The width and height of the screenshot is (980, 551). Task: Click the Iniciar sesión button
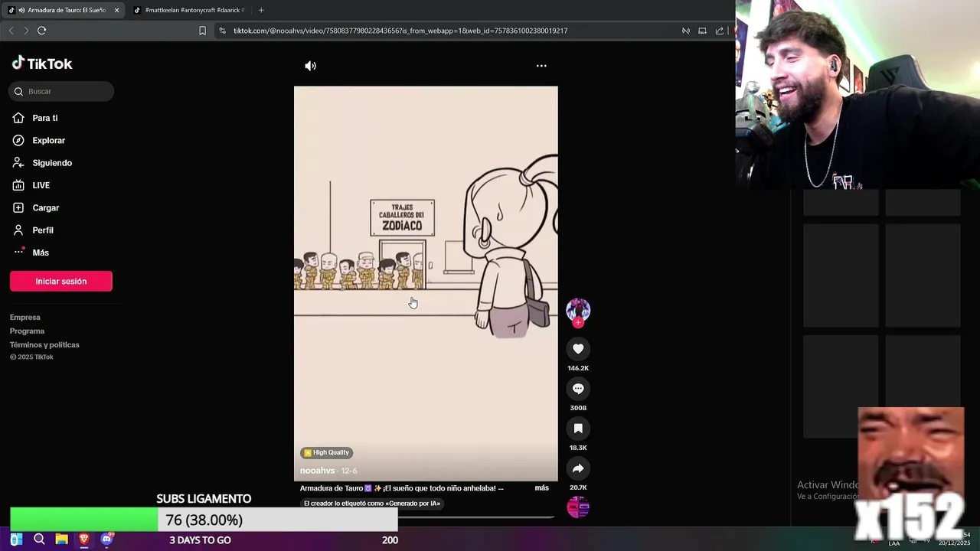click(61, 281)
